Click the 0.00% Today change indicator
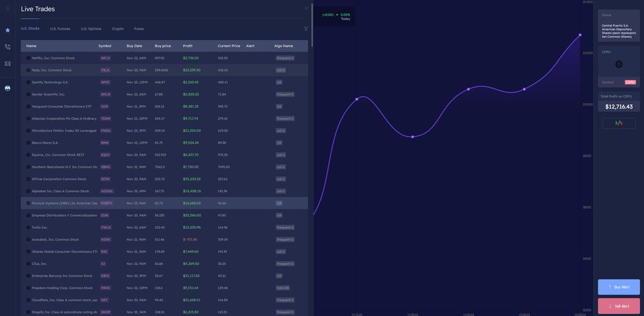Screen dimensions: 644x316 coord(345,14)
